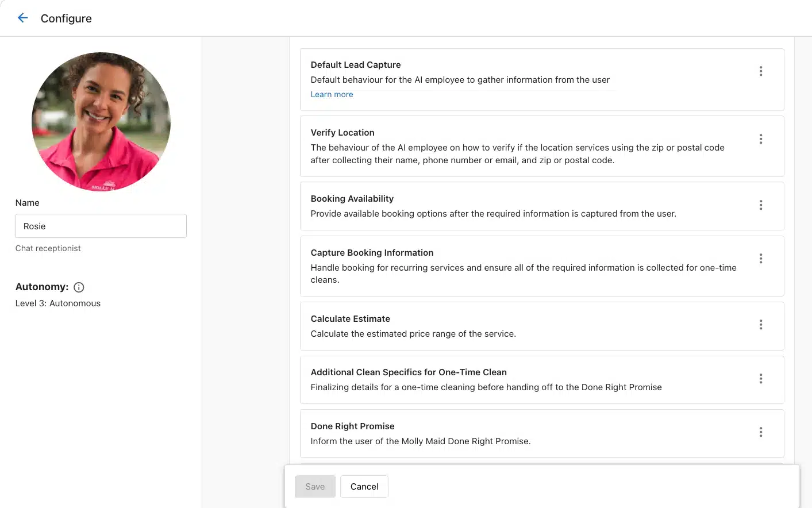Screen dimensions: 812x508
Task: Open the Additional Clean Specifics kebab menu
Action: coord(760,379)
